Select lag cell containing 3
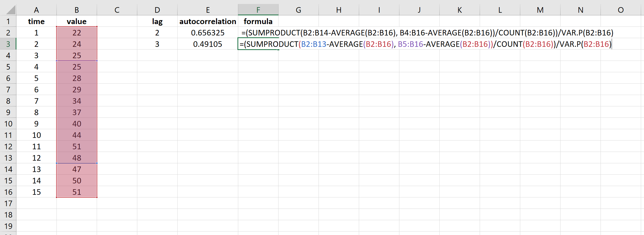Screen dimensions: 644x235 pyautogui.click(x=157, y=44)
